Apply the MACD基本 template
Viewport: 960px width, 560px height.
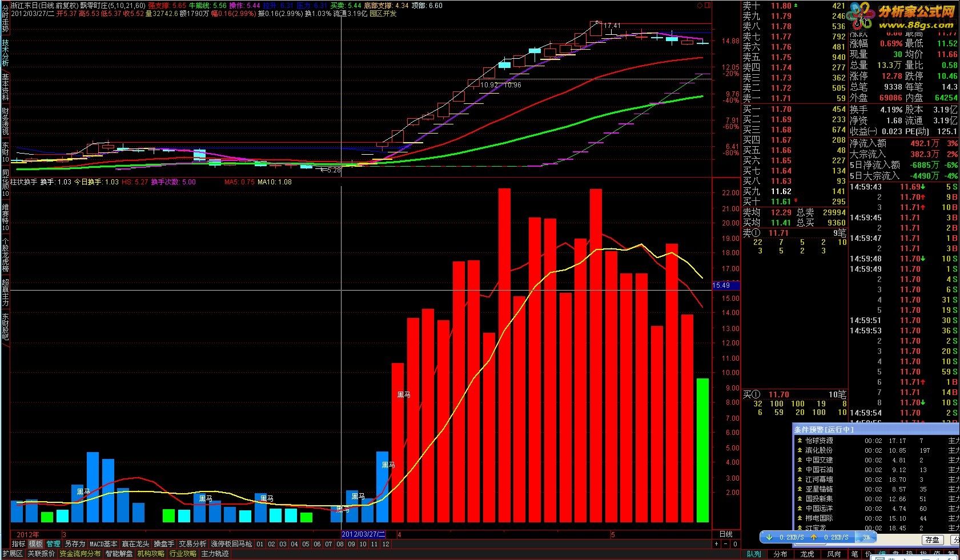103,544
